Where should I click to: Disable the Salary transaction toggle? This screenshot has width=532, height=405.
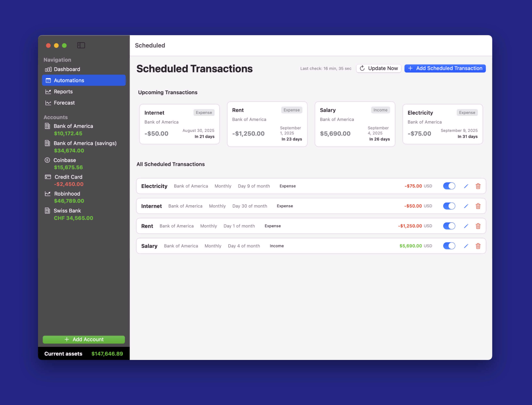point(449,246)
